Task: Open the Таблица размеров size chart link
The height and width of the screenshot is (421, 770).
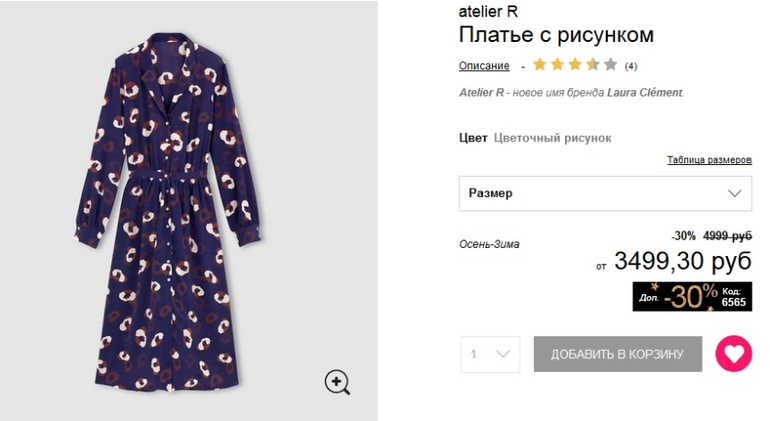Action: click(x=709, y=160)
